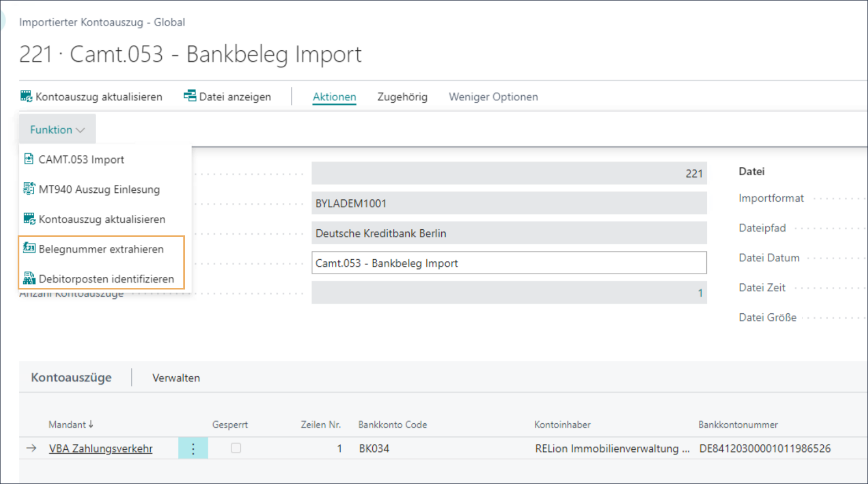Click the Datei Datum label
The width and height of the screenshot is (868, 484).
point(769,258)
